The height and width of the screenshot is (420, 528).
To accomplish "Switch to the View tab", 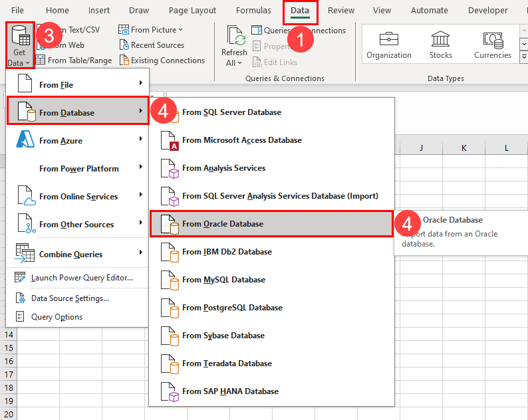I will pyautogui.click(x=382, y=11).
